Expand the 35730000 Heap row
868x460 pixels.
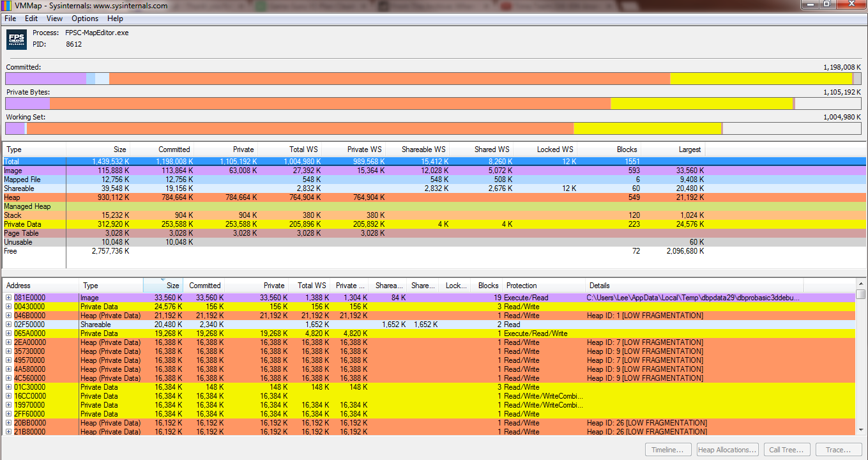tap(9, 351)
